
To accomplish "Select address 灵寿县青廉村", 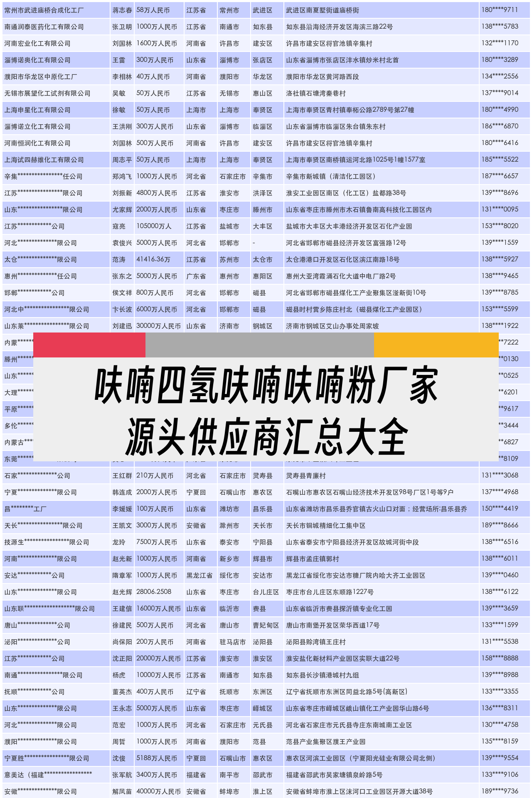I will (306, 475).
